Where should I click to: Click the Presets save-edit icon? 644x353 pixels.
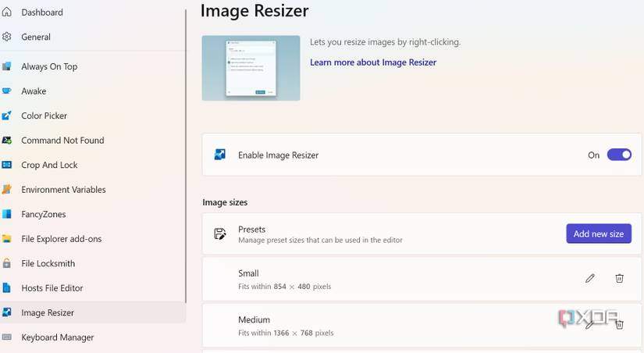coord(220,234)
